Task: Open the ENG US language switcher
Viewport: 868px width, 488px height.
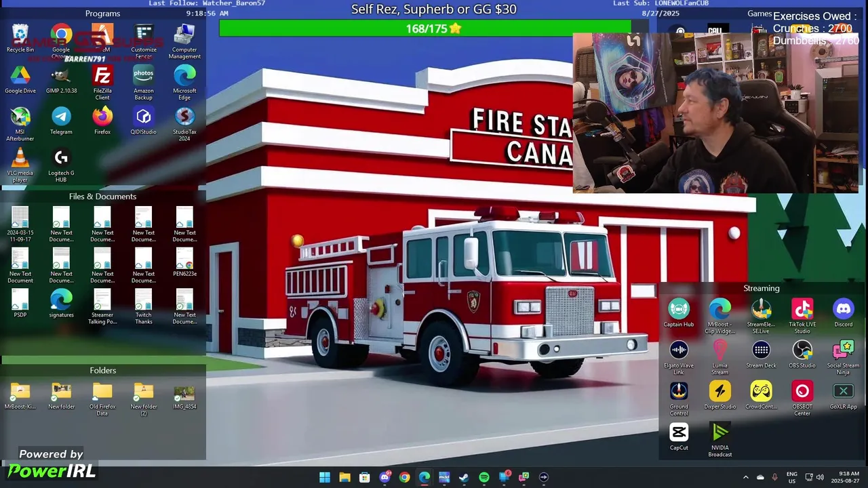Action: pos(791,477)
